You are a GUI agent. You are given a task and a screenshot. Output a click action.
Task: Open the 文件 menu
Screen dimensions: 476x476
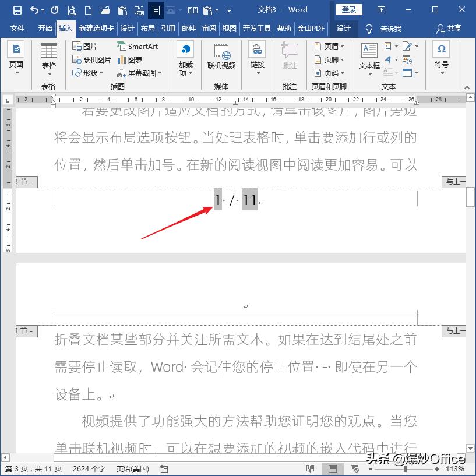pos(17,29)
